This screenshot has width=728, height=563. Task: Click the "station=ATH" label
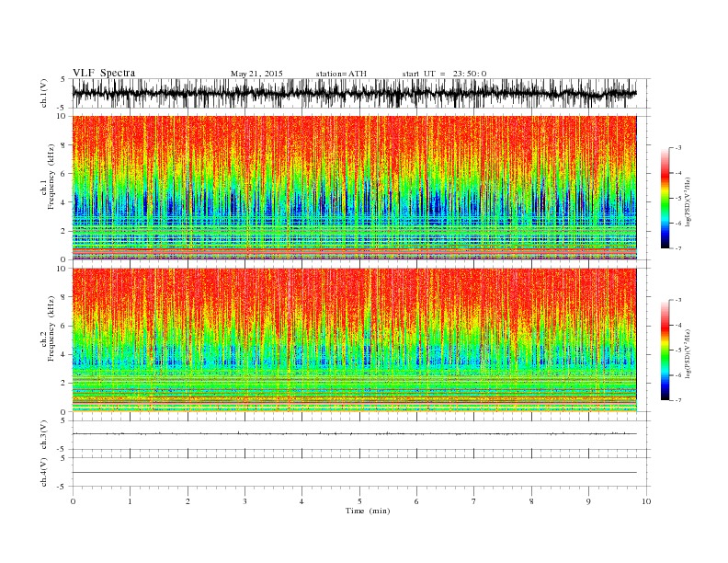tap(341, 74)
